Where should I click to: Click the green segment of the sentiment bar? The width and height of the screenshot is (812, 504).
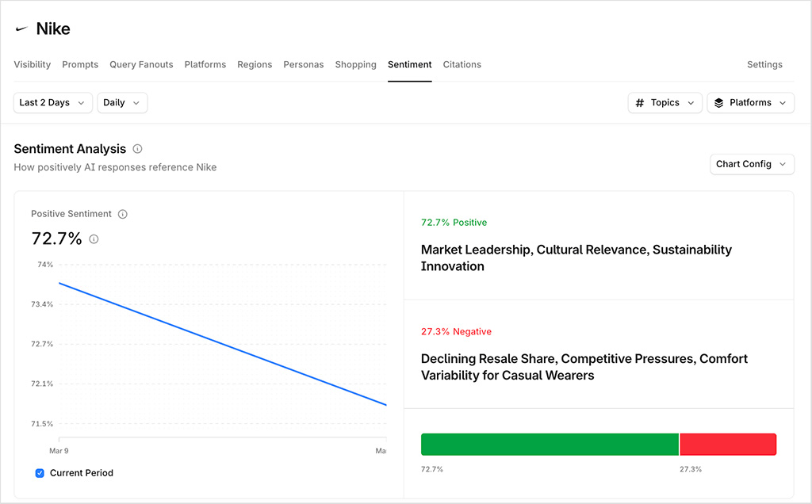[550, 445]
